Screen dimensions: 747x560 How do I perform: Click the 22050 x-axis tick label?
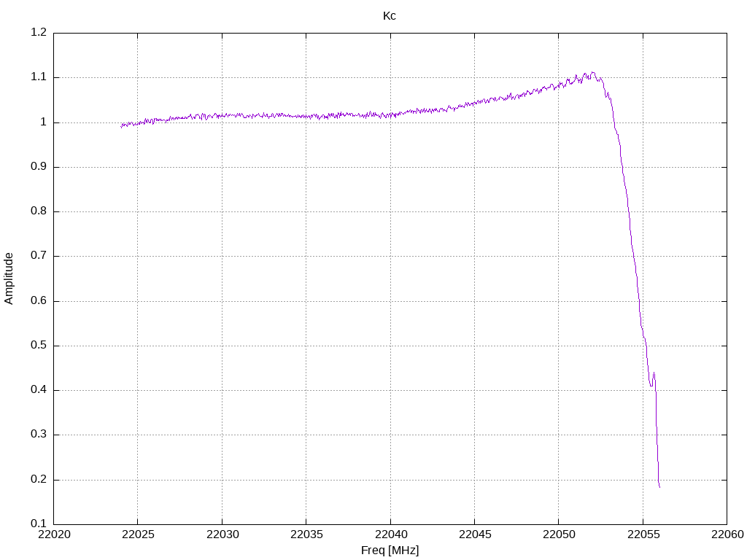(x=559, y=534)
